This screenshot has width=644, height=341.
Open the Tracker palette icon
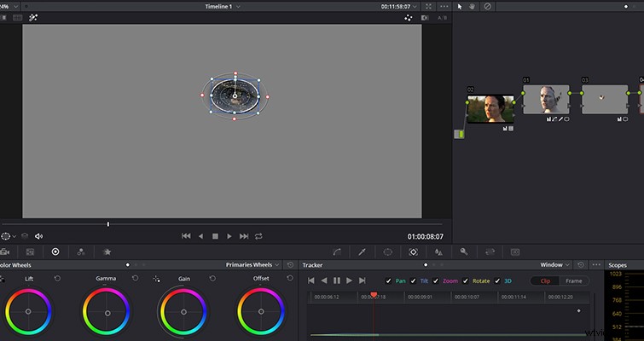[413, 252]
